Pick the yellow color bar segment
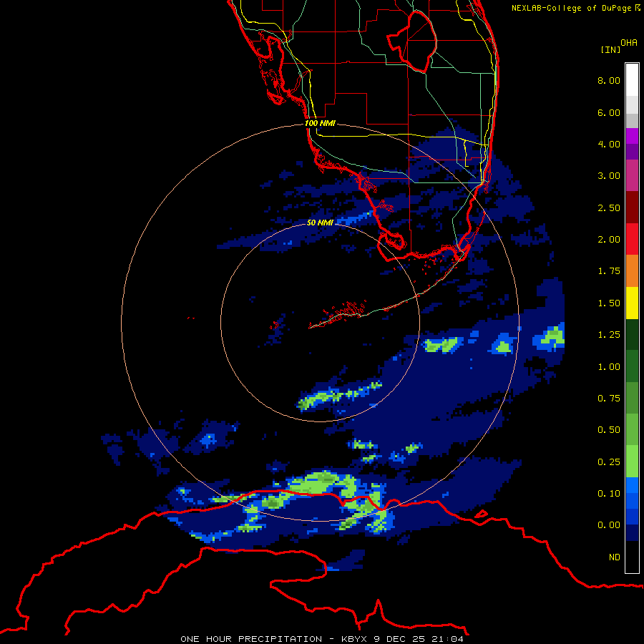 click(632, 303)
